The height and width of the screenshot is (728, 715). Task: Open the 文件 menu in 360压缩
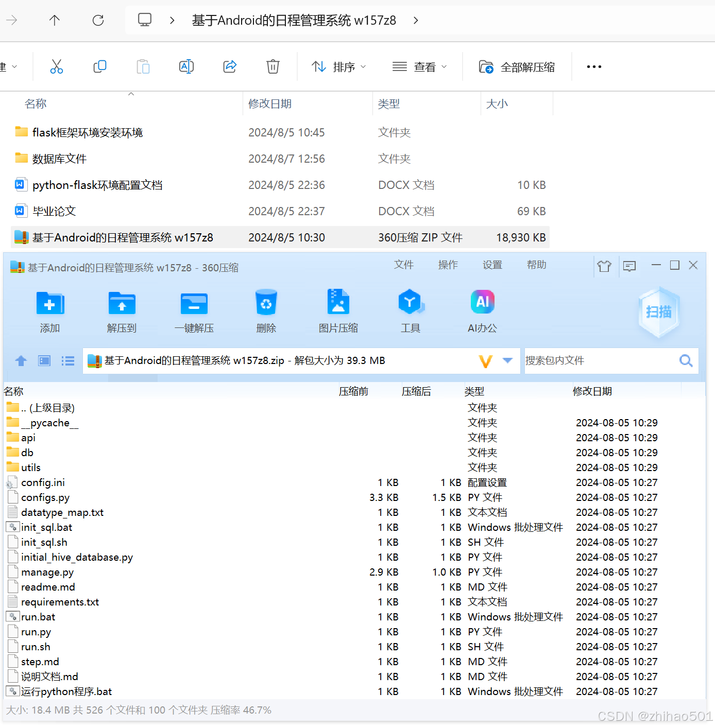pyautogui.click(x=404, y=265)
